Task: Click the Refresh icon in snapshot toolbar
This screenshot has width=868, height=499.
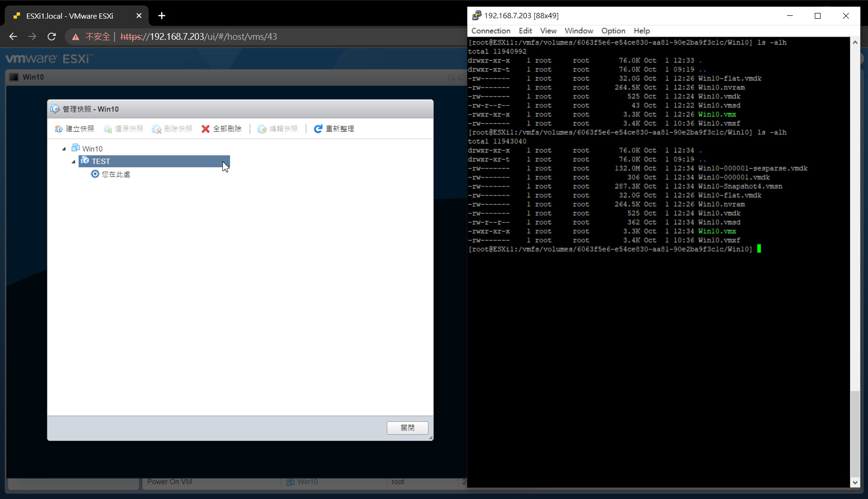Action: click(x=318, y=129)
